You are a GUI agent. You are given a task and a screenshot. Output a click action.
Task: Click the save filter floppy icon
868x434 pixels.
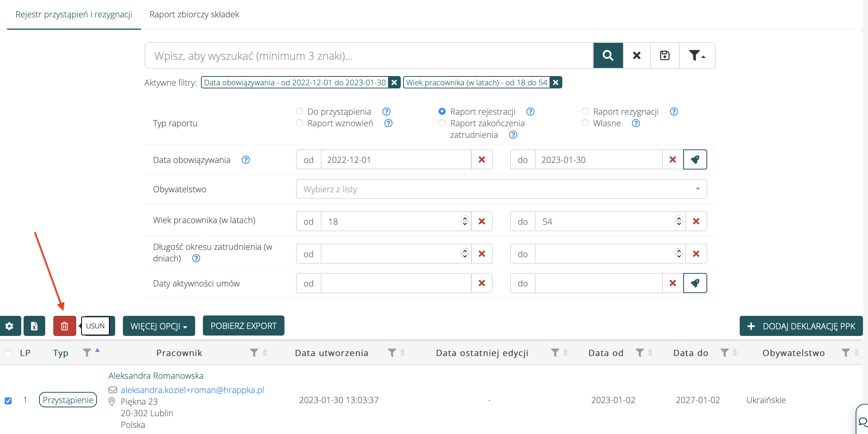click(665, 56)
